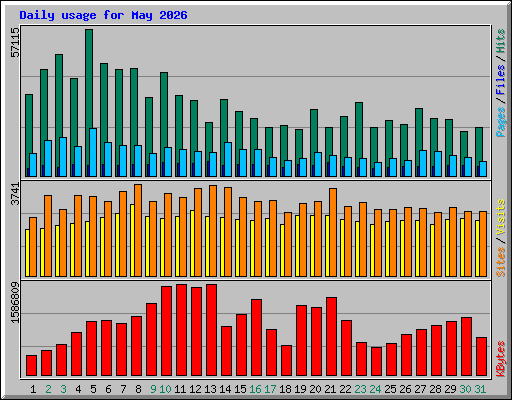512x400 pixels.
Task: Click the orange visits bar for day 21
Action: tap(333, 232)
